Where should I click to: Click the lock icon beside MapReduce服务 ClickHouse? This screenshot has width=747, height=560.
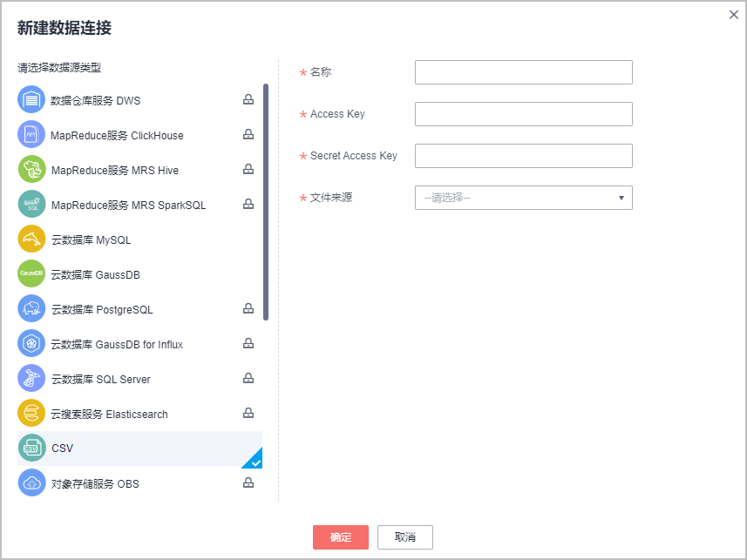[x=248, y=134]
